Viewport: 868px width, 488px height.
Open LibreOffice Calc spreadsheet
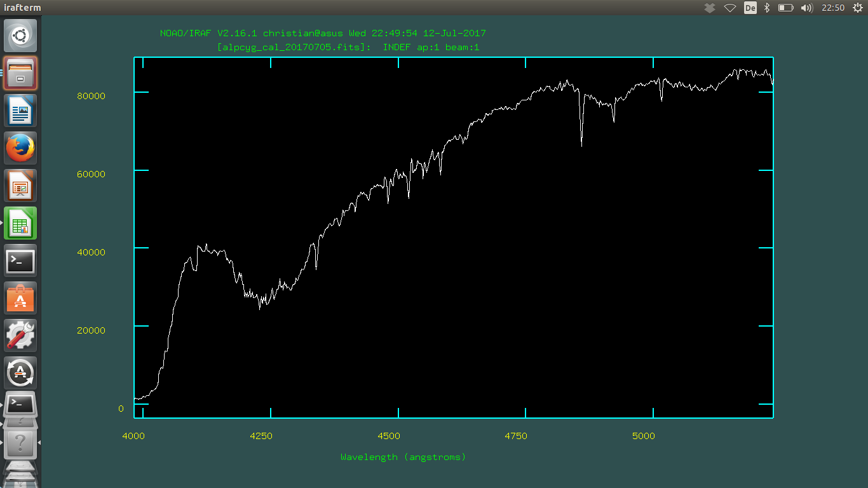[21, 223]
